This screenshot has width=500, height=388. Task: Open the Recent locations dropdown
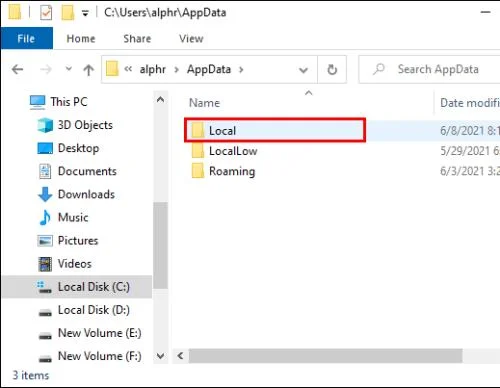(x=68, y=69)
